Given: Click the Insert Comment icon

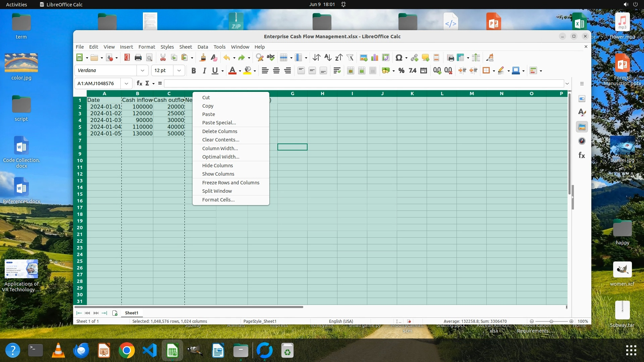Looking at the screenshot, I should click(425, 58).
